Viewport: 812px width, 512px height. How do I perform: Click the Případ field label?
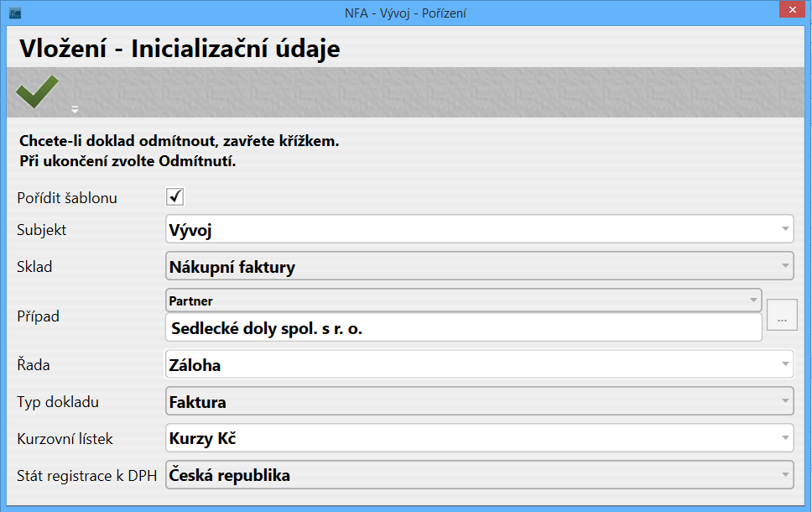pos(39,316)
